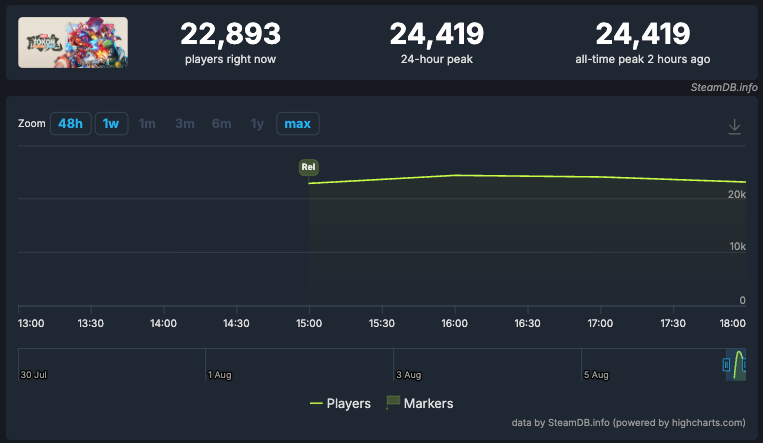Click the game cover thumbnail image
Image resolution: width=763 pixels, height=443 pixels.
pos(73,42)
